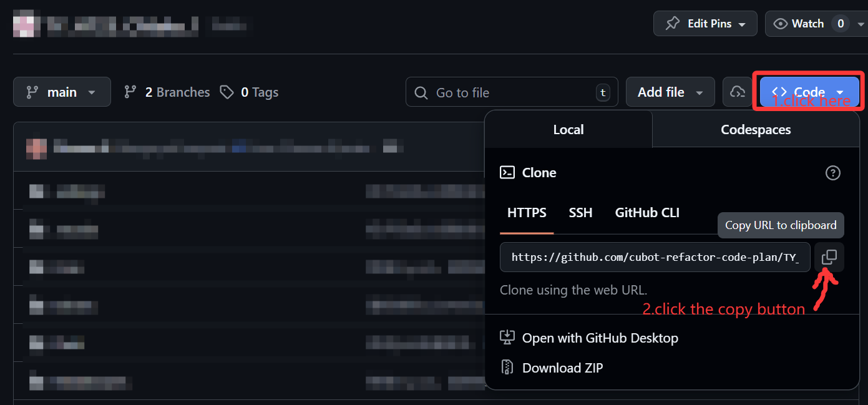Select the SSH clone option tab

[x=580, y=213]
